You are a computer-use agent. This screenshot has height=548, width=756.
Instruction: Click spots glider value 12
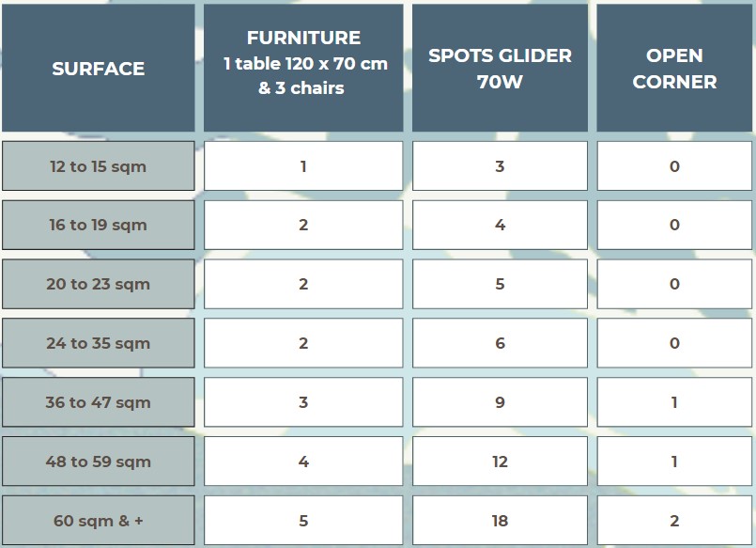500,462
